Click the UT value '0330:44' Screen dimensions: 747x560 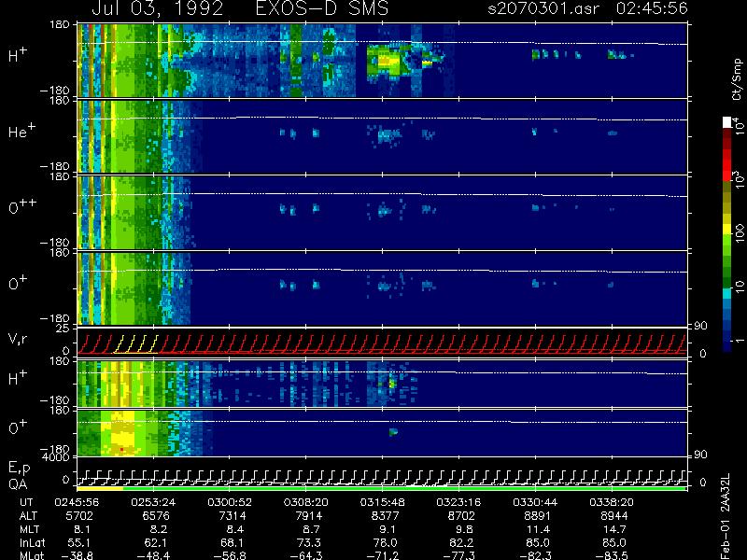[x=535, y=502]
